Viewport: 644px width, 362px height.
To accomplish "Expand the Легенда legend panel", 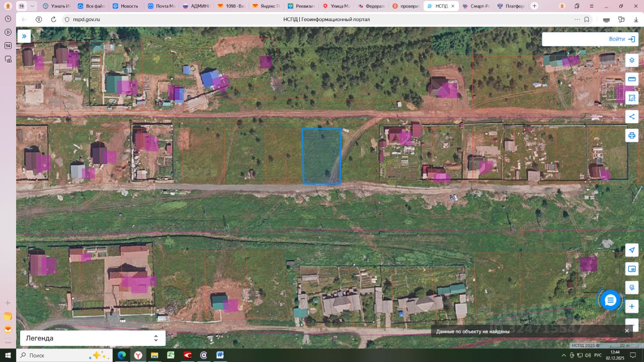I will 93,338.
